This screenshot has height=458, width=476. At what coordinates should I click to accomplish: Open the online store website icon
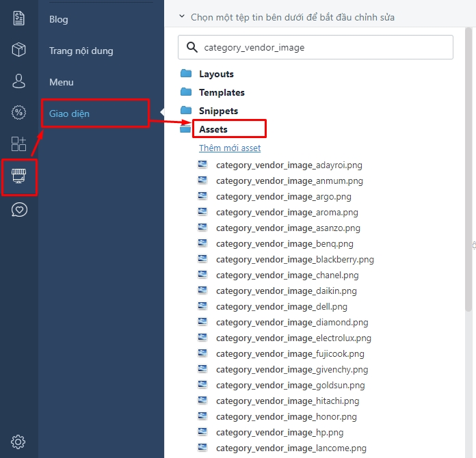tap(19, 176)
